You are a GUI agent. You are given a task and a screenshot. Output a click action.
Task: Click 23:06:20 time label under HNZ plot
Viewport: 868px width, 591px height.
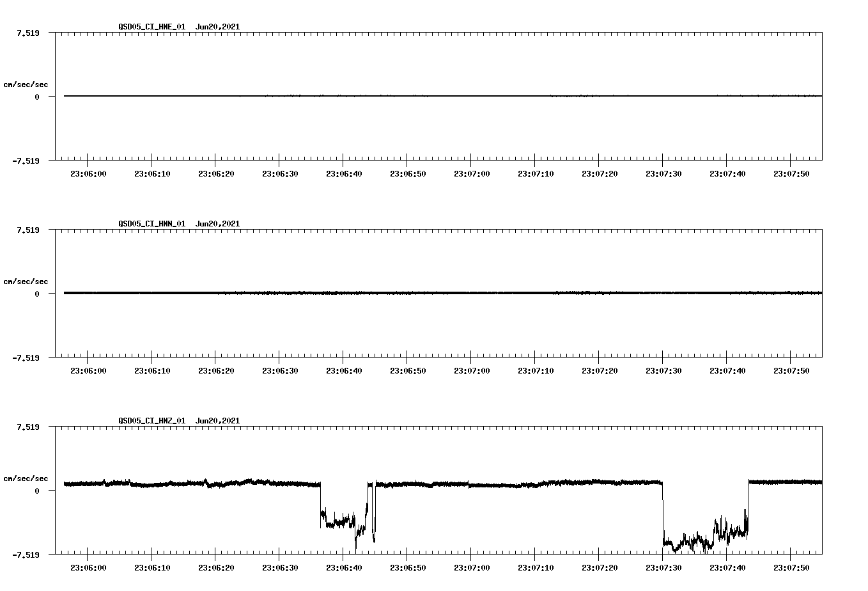pos(216,568)
